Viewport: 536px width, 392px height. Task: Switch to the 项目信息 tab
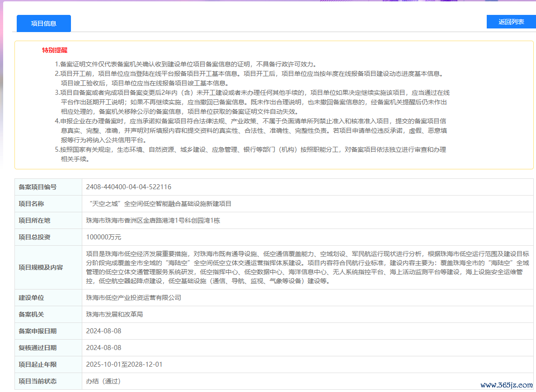coord(44,23)
